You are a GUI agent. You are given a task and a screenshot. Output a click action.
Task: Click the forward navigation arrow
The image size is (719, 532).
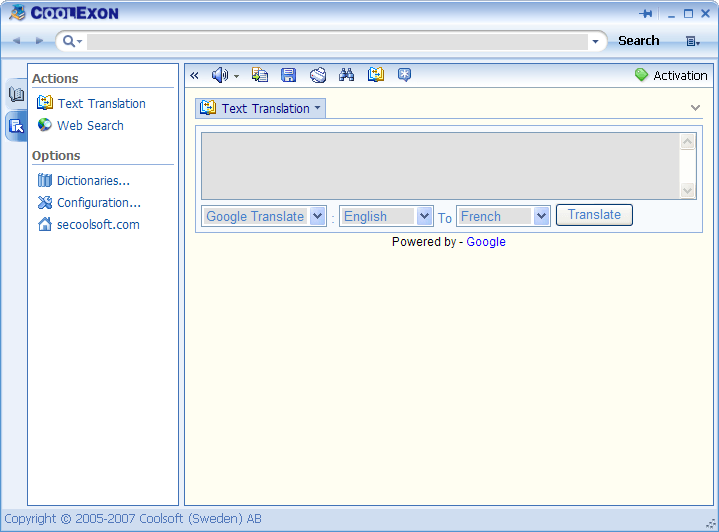click(39, 41)
